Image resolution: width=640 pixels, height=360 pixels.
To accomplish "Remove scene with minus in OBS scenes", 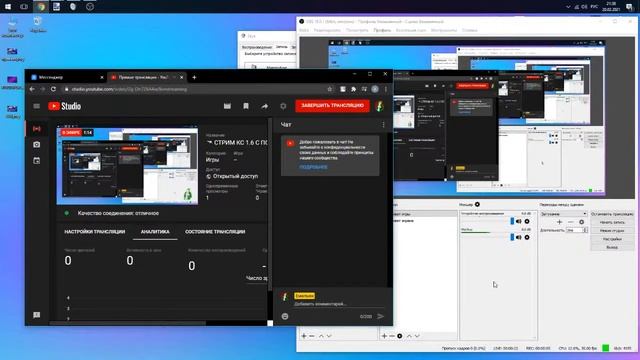I will click(312, 336).
